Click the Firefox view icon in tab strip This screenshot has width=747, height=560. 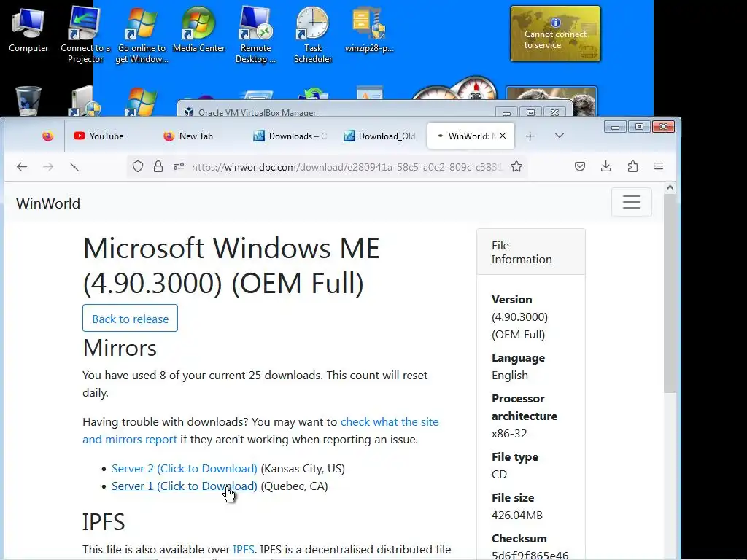coord(47,136)
